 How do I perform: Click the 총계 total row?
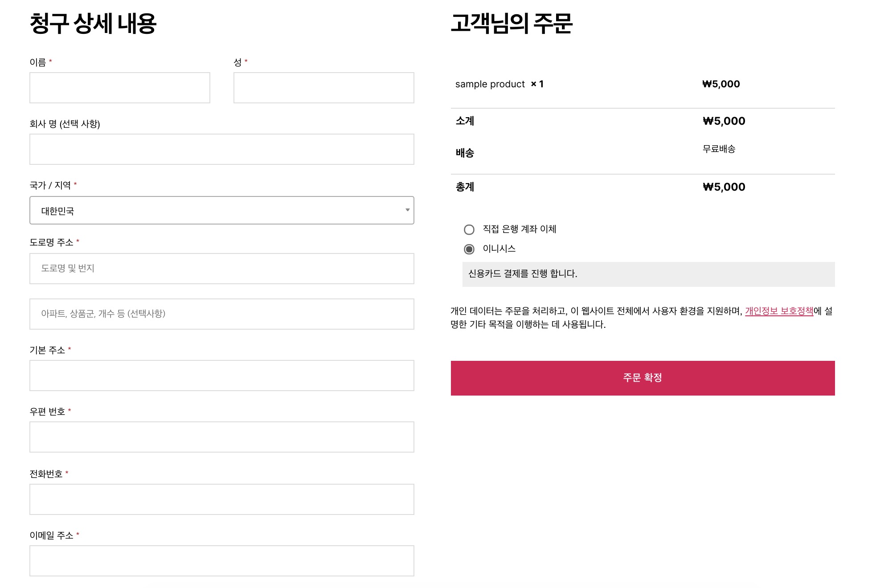(465, 187)
